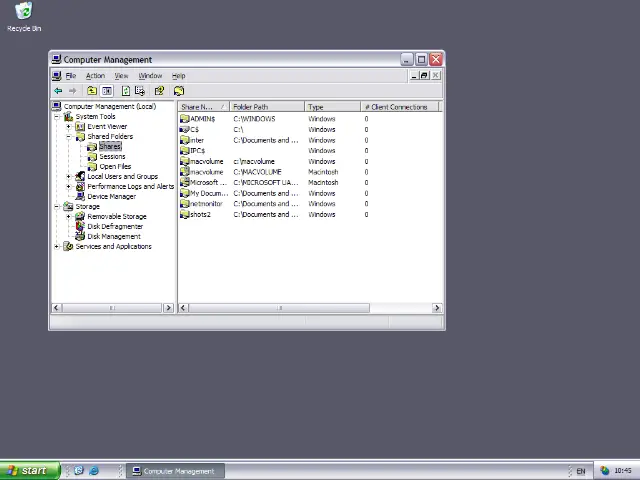Select Sessions in the tree

112,157
